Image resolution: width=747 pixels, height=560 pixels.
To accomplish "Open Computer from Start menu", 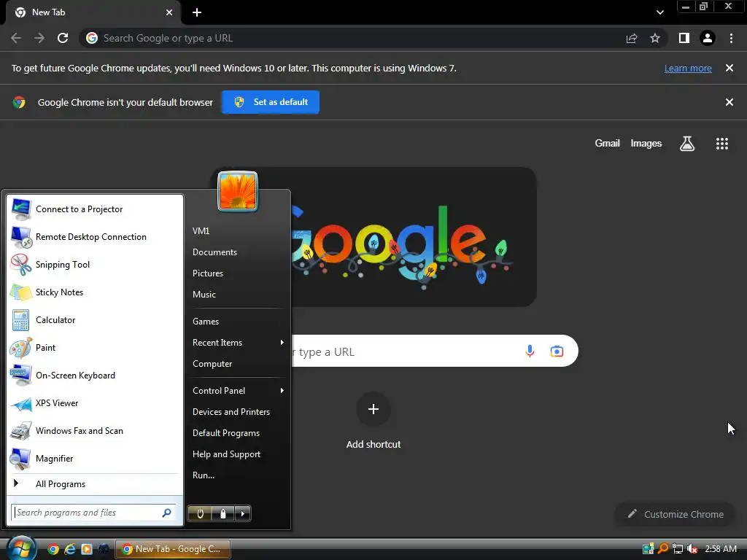I will coord(239,363).
